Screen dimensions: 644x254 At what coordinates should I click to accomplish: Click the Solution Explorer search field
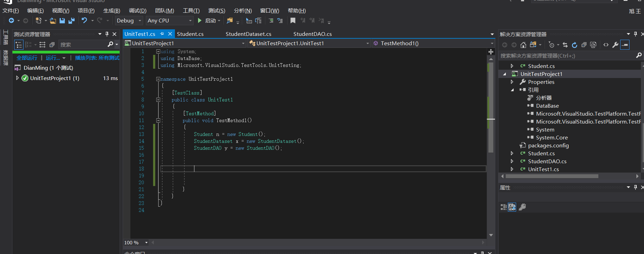(570, 56)
